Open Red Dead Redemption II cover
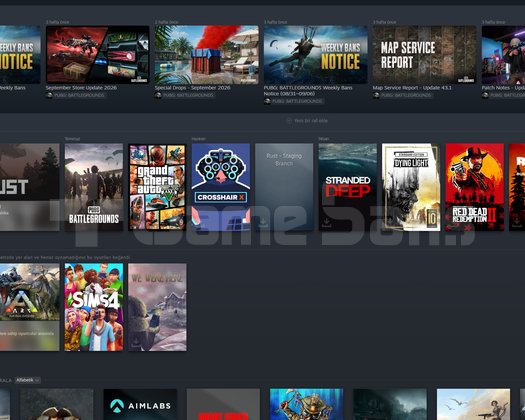Viewport: 525px width, 420px height. point(475,187)
